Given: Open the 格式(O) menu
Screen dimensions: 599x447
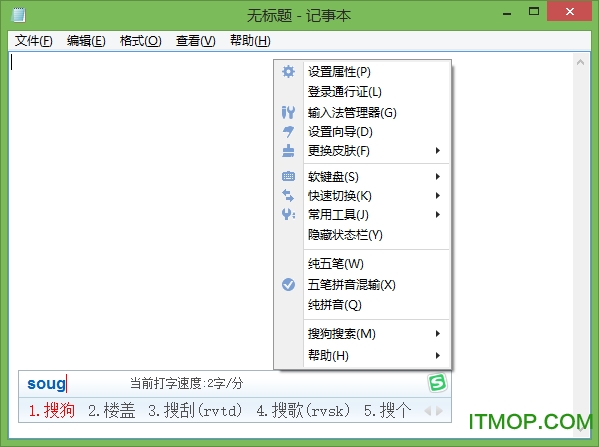Looking at the screenshot, I should [x=141, y=40].
